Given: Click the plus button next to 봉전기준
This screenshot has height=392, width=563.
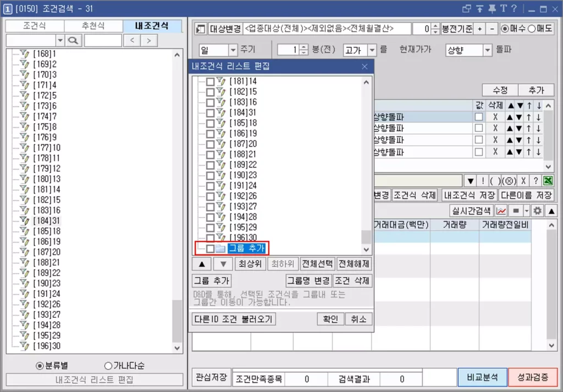Looking at the screenshot, I should 479,29.
